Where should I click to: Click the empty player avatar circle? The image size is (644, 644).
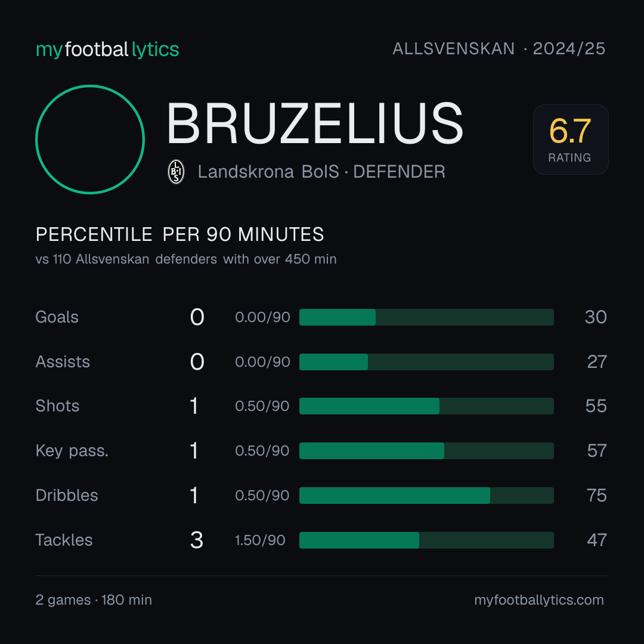tap(90, 139)
